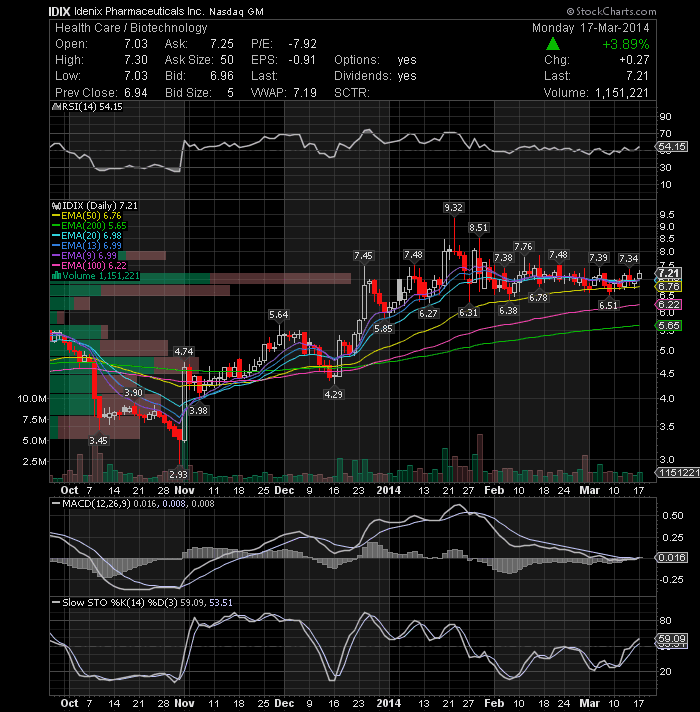Screen dimensions: 700x712
Task: Click the Health Care / Biotechnology sector label
Action: tap(131, 28)
